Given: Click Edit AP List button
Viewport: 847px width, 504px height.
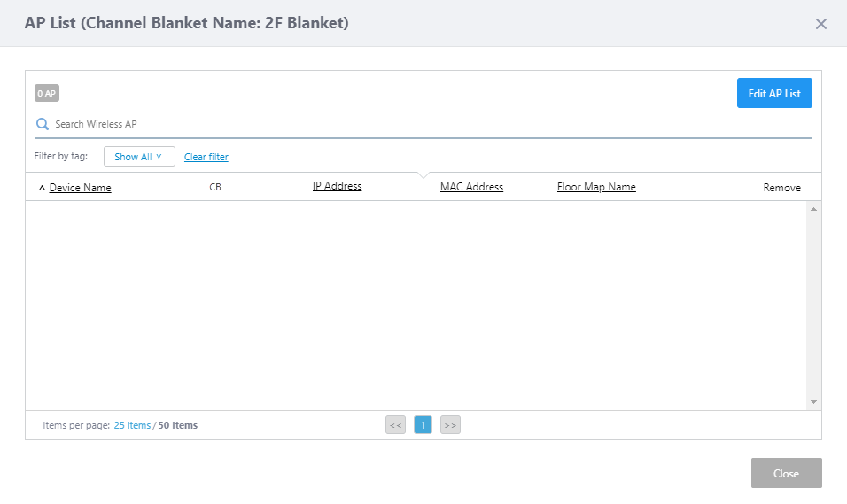Looking at the screenshot, I should [773, 93].
